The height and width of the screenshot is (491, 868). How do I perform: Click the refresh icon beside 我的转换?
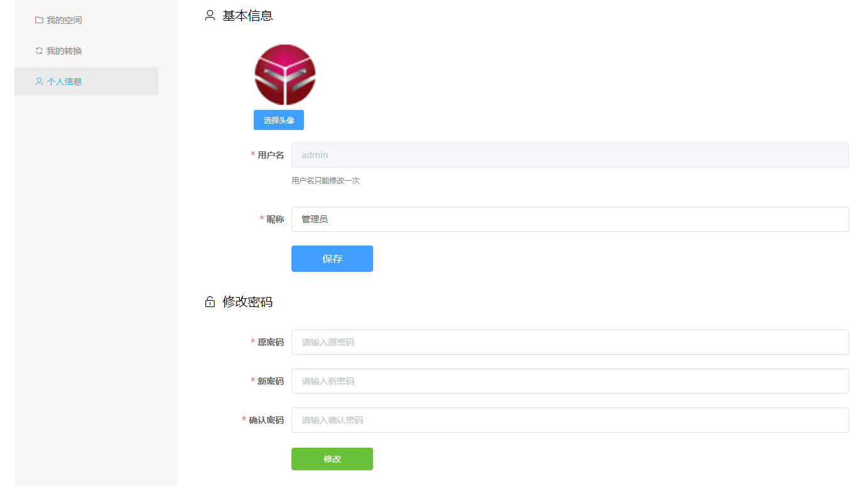39,51
